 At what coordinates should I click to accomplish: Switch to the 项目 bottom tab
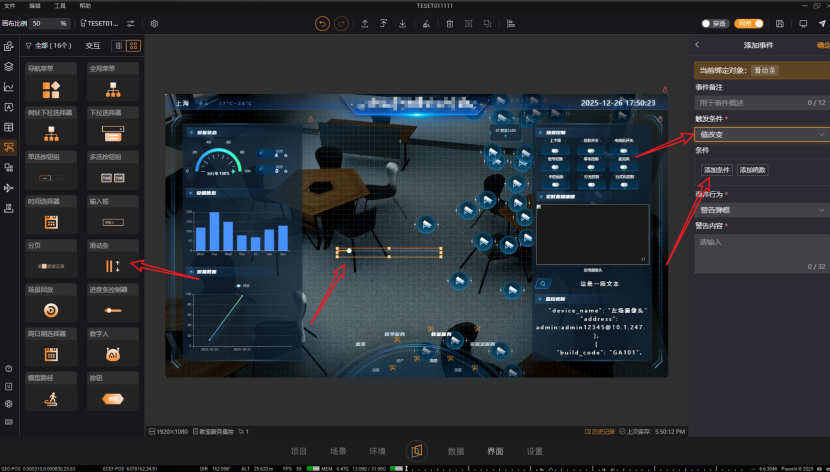(299, 451)
